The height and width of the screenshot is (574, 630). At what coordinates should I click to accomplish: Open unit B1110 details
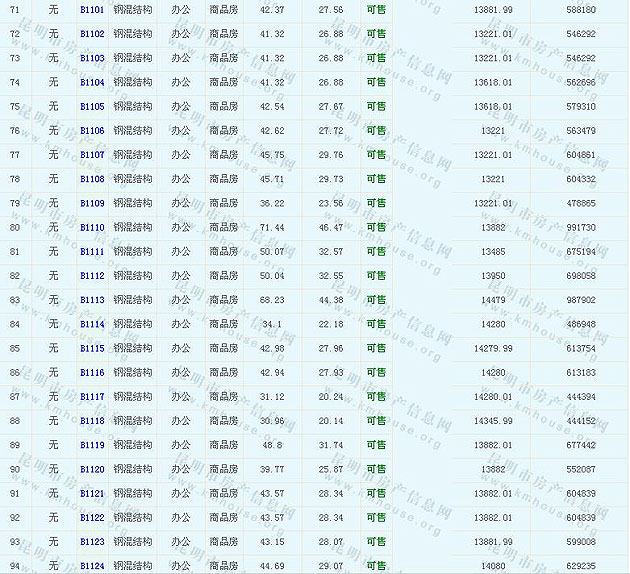[x=92, y=227]
